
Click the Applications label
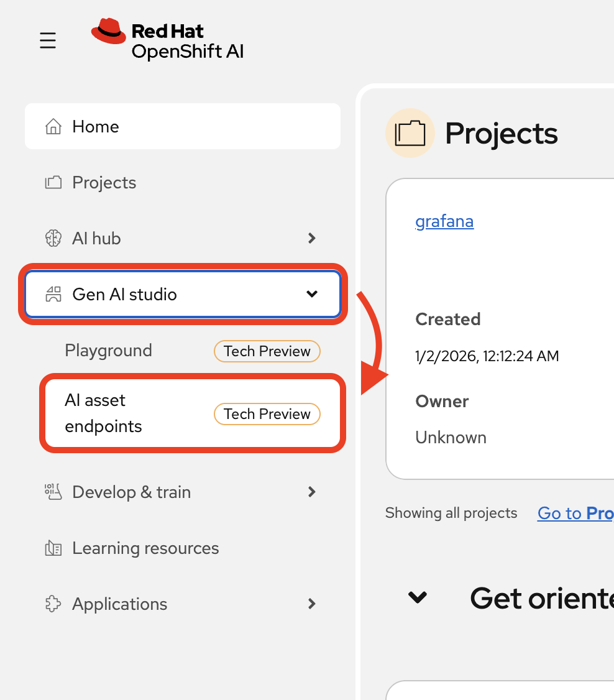(119, 604)
